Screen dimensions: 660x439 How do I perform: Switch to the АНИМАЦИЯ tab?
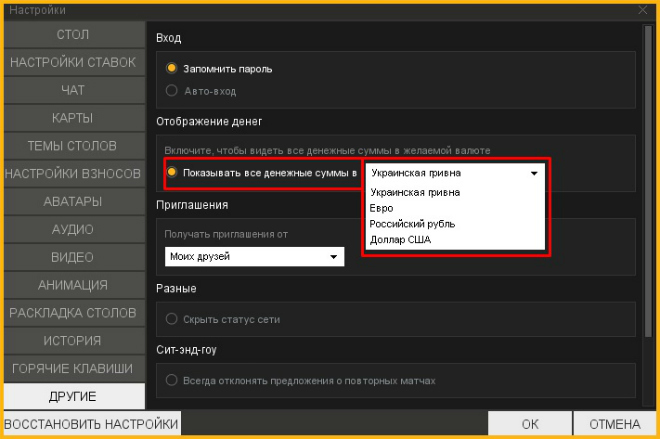pyautogui.click(x=72, y=285)
